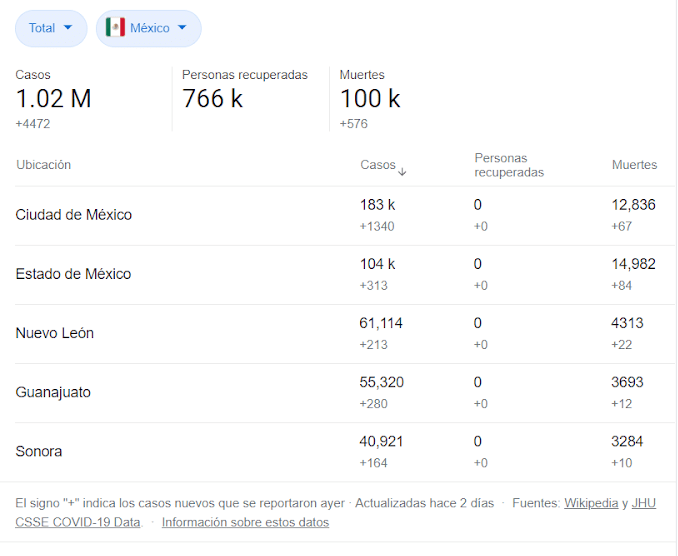The width and height of the screenshot is (678, 556).
Task: Open the Wikipedia source link
Action: coord(591,503)
